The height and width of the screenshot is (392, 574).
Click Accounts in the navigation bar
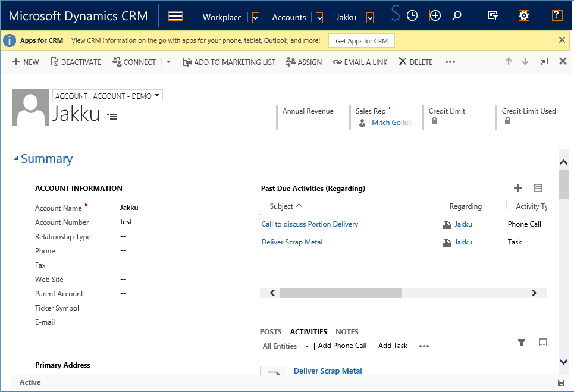(289, 17)
